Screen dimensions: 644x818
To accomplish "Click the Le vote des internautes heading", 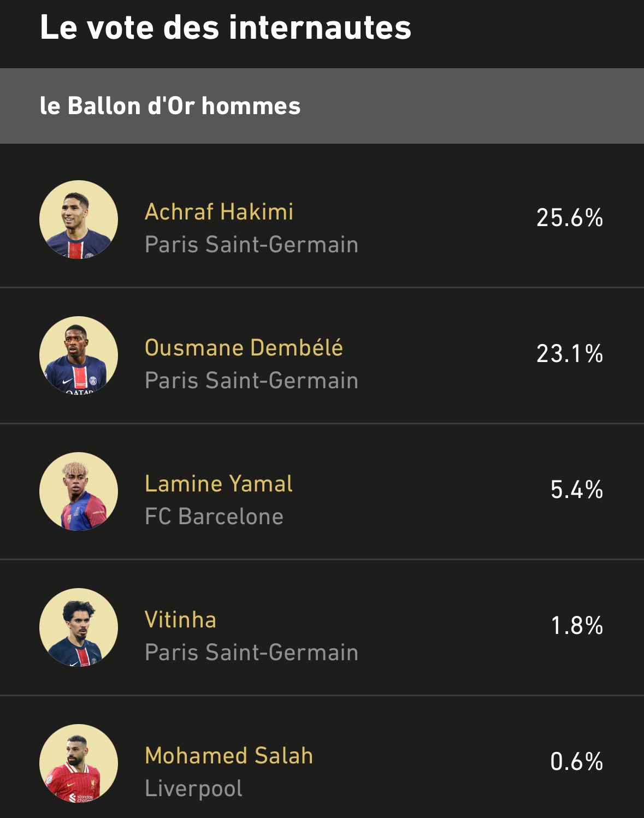I will [x=226, y=27].
